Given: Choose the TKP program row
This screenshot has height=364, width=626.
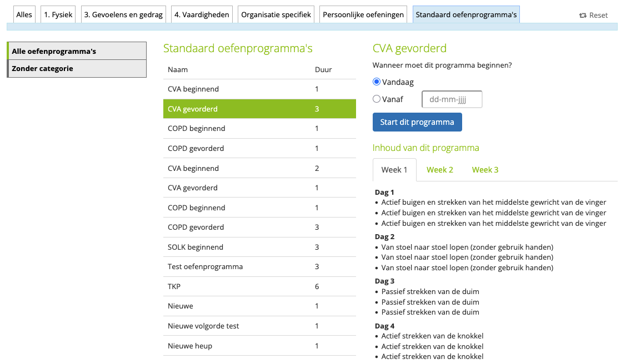Looking at the screenshot, I should [x=259, y=286].
